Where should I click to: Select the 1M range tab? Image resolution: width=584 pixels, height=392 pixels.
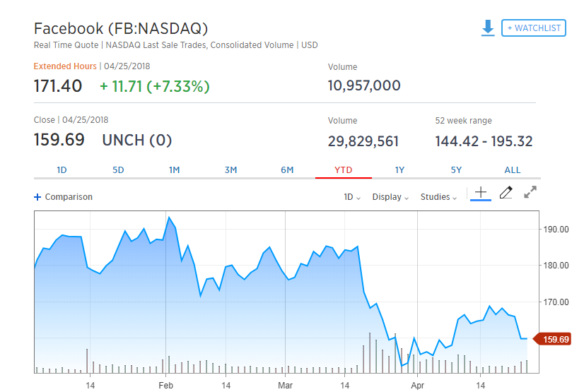pos(174,170)
